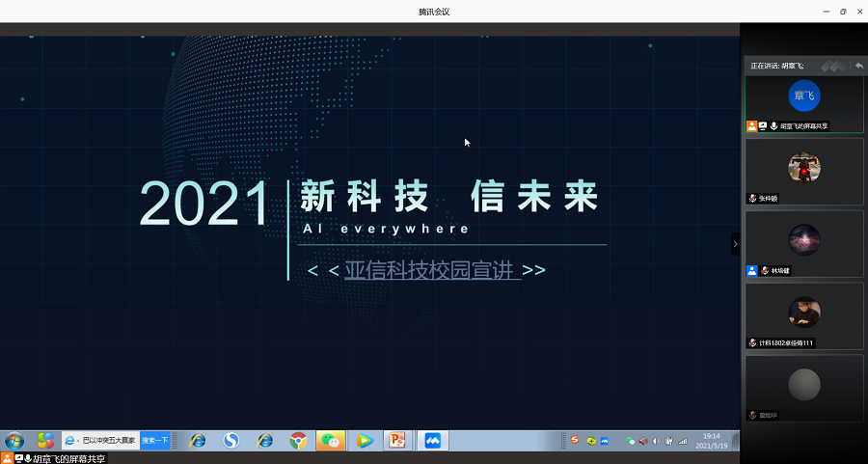Click the Sogou input method tray icon

574,440
